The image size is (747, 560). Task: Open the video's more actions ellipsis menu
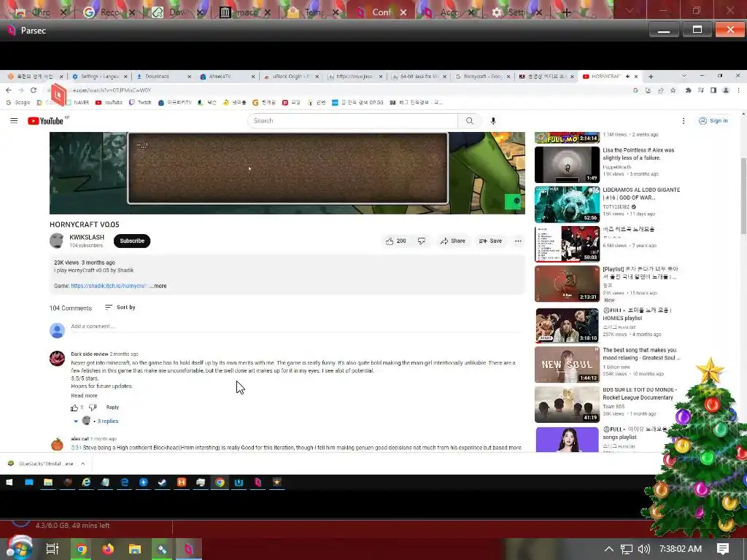click(518, 241)
